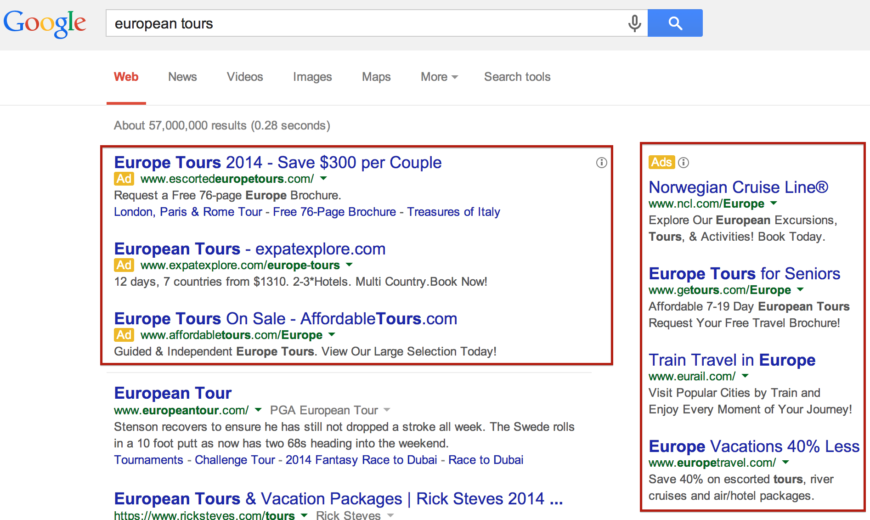Viewport: 870px width, 520px height.
Task: Click the blue magnifier search button
Action: point(675,23)
